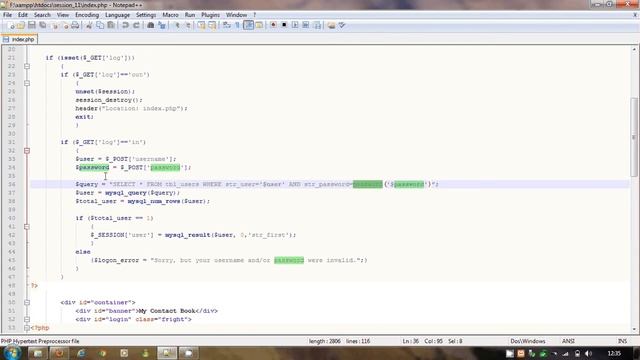This screenshot has width=640, height=360.
Task: Click the scrollbar up arrow
Action: [x=634, y=49]
